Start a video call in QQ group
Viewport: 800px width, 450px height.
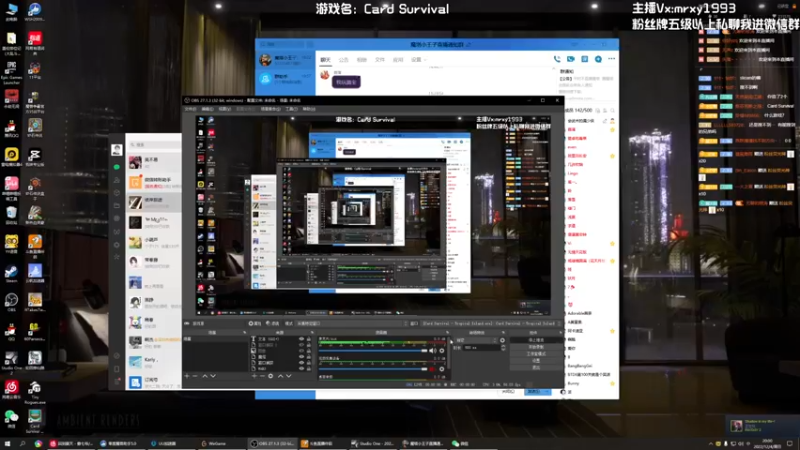[570, 59]
